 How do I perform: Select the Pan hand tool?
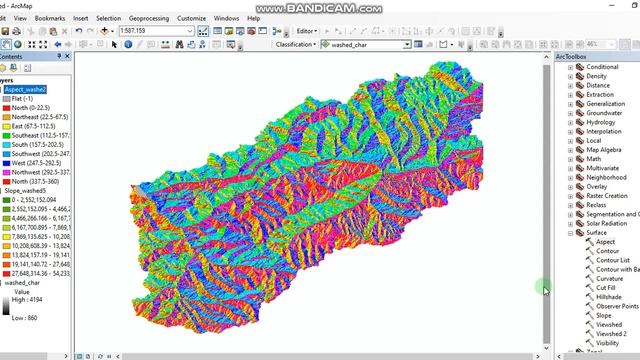coord(6,44)
